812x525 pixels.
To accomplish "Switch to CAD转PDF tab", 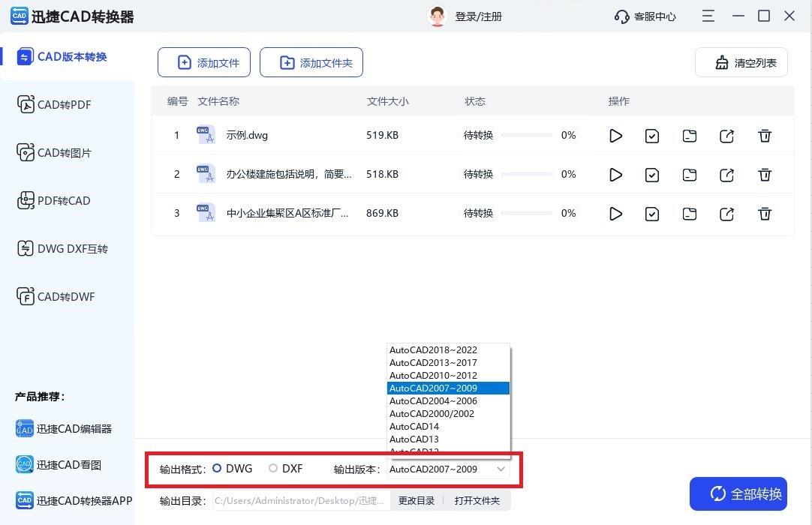I will [x=65, y=105].
